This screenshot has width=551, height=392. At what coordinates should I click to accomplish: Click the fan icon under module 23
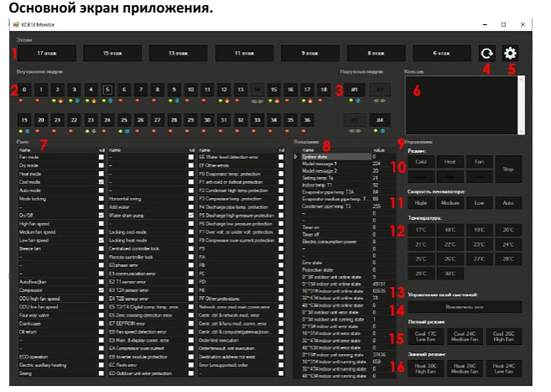tap(94, 131)
